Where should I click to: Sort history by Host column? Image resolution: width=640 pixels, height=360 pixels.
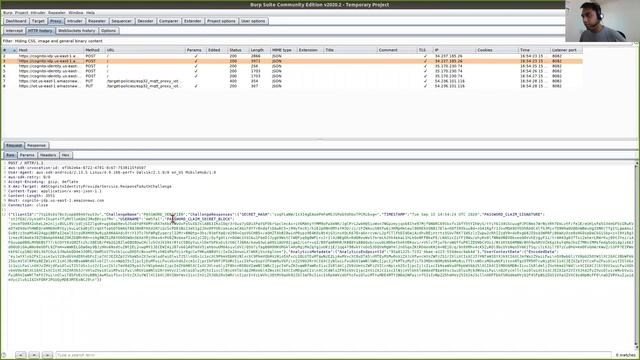point(50,50)
